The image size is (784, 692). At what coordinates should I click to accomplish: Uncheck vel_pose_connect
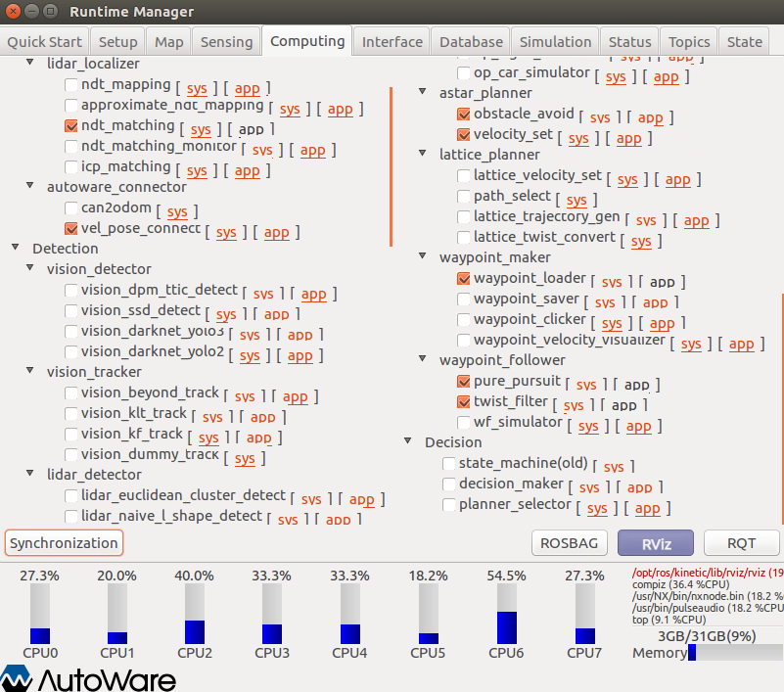click(x=71, y=228)
